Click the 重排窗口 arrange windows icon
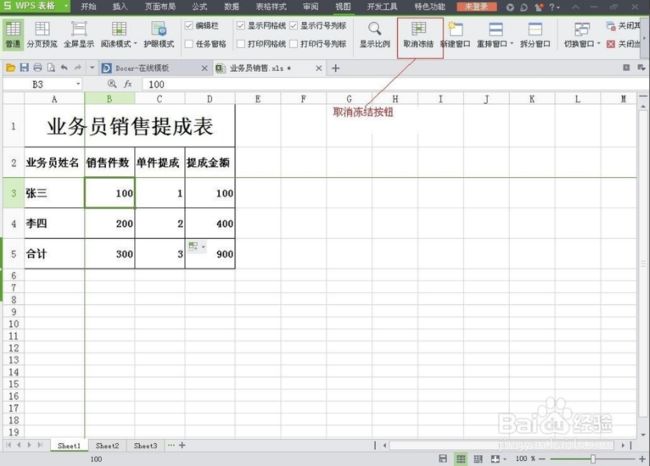 [x=496, y=29]
